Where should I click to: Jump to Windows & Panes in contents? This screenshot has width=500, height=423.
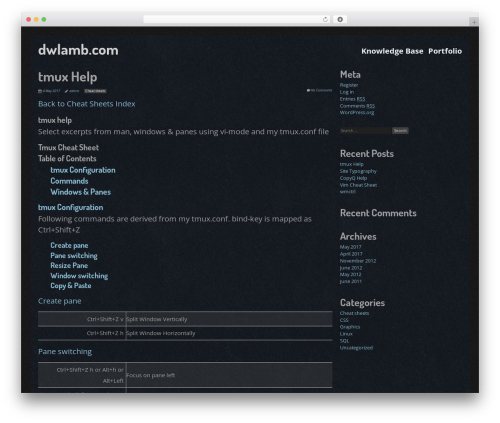80,192
